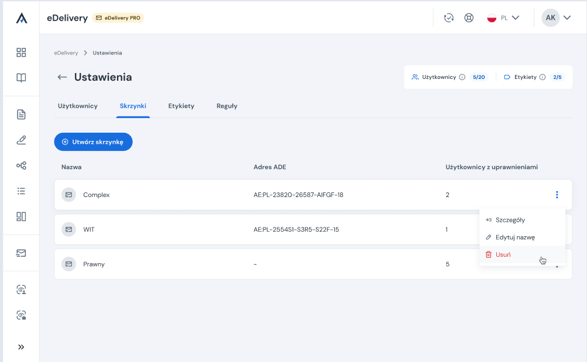Click the Complex mailbox icon
The height and width of the screenshot is (362, 587).
click(69, 195)
